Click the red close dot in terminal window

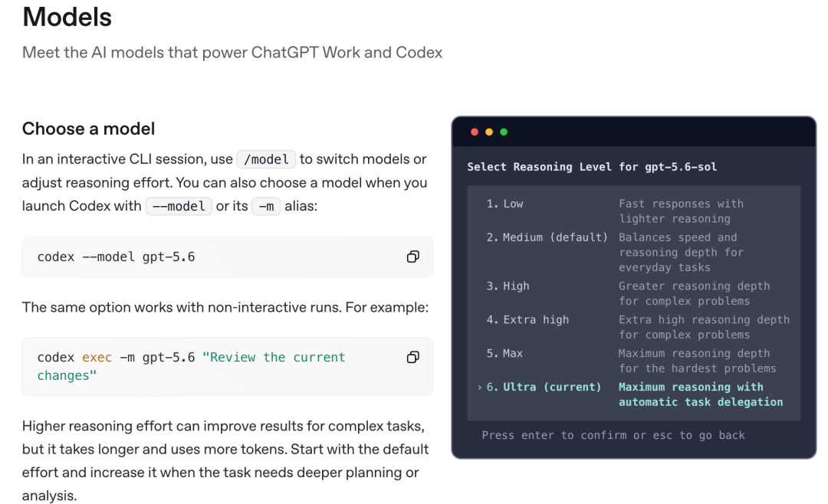(x=475, y=132)
